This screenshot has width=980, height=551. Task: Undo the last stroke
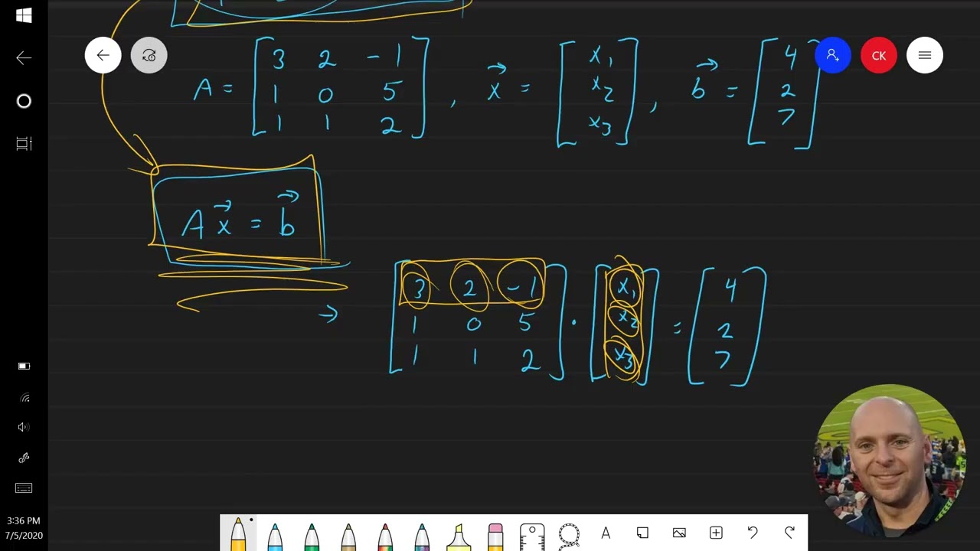[x=753, y=533]
